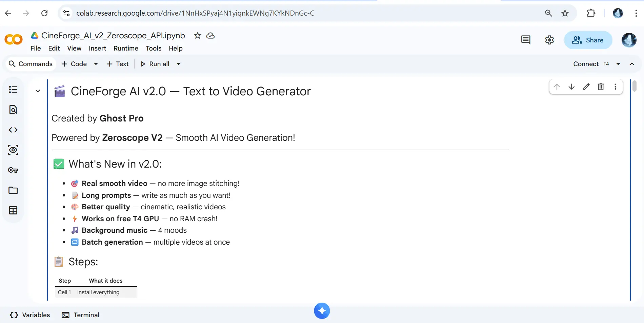Open more cell actions menu
This screenshot has height=323, width=644.
615,87
